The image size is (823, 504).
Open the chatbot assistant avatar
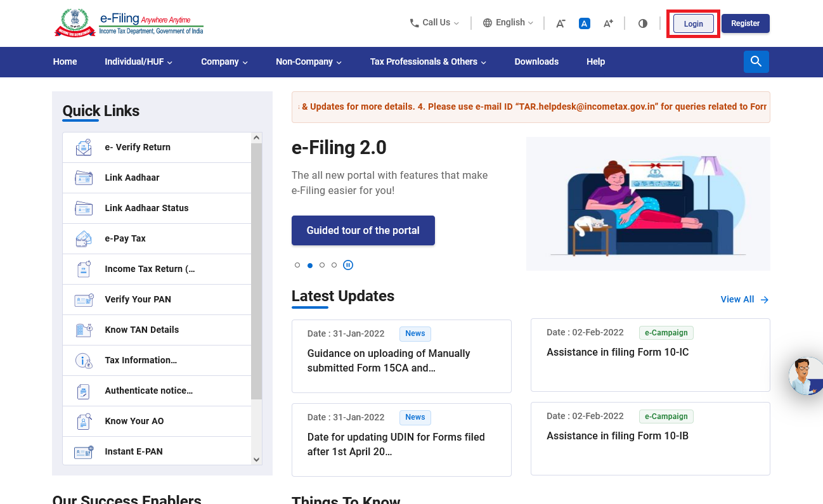806,376
